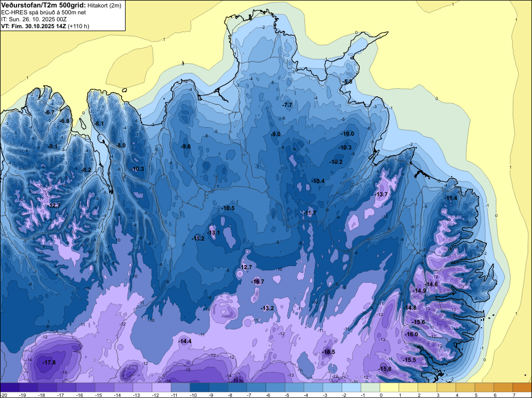532x398 pixels.
Task: Click the 'EC-HRES spá brúuð á 500m net' line
Action: [44, 12]
